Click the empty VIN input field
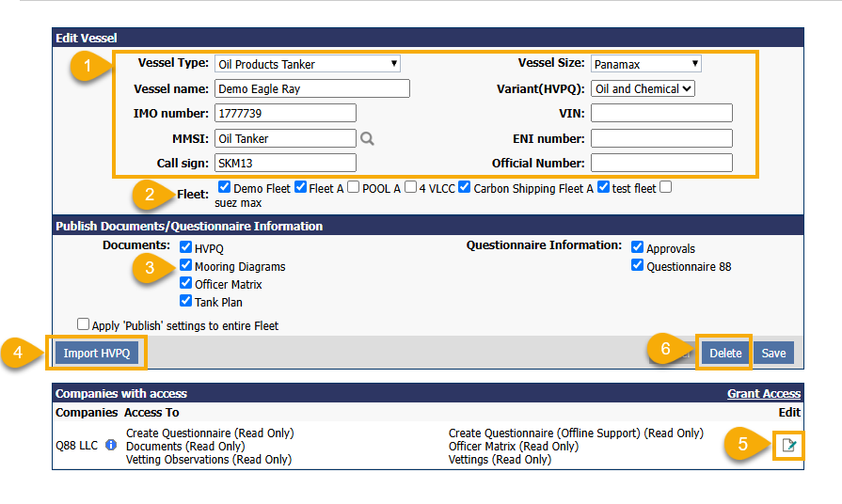The image size is (842, 504). coord(661,114)
